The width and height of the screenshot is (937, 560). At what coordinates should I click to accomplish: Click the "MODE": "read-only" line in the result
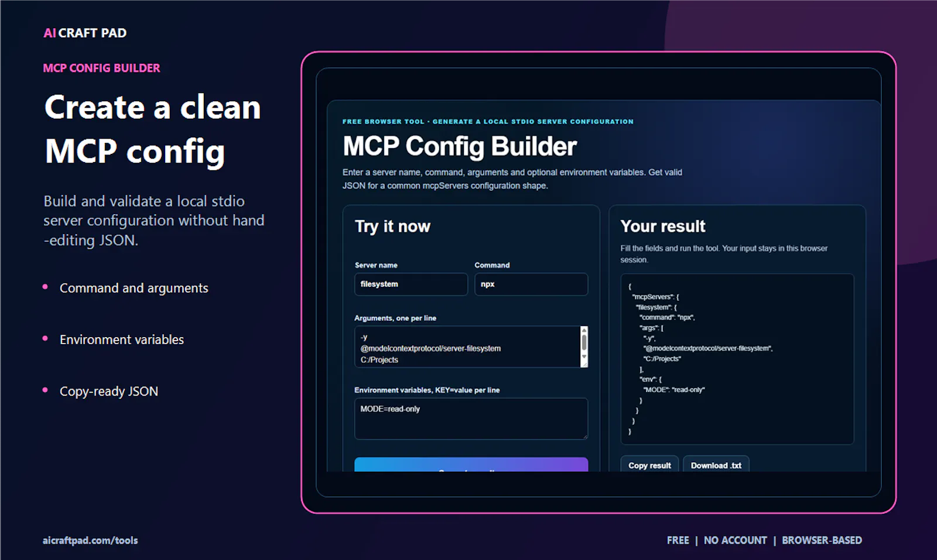tap(674, 390)
